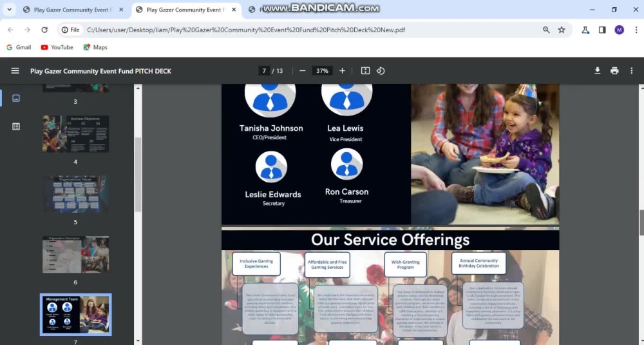Click the fit to page icon
This screenshot has height=345, width=644.
365,71
